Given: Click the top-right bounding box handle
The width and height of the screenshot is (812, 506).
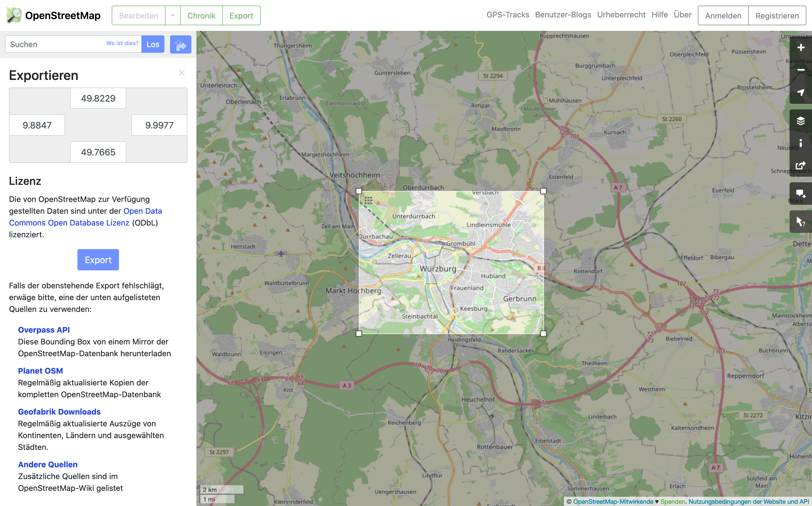Looking at the screenshot, I should tap(543, 191).
